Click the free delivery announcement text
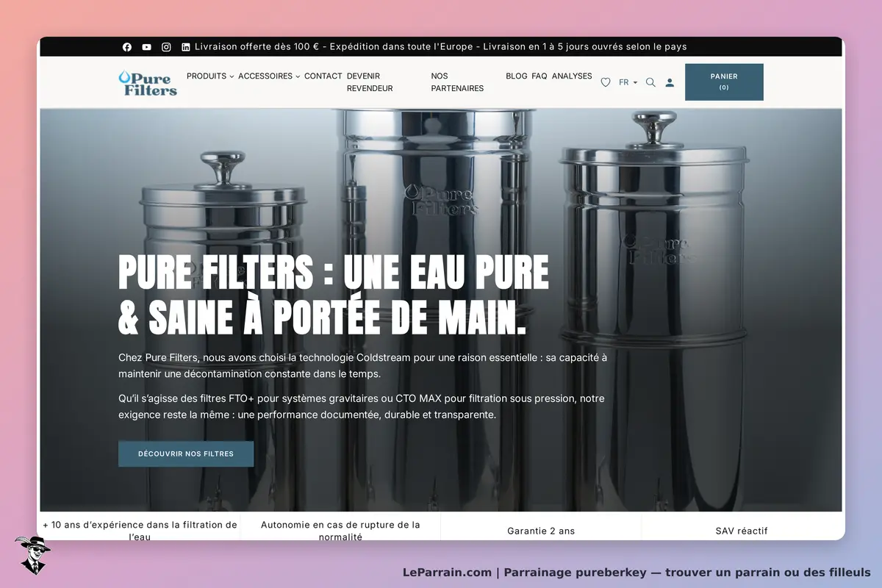This screenshot has width=882, height=588. [441, 47]
